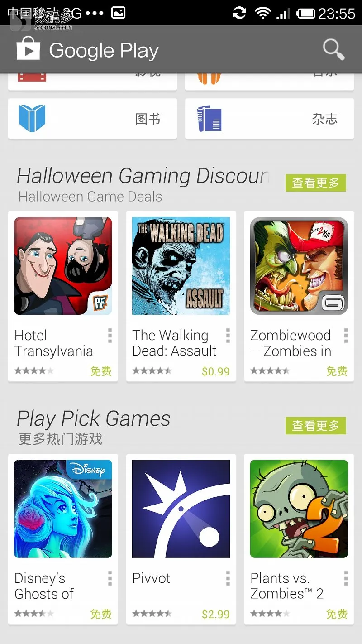
Task: Open the Hotel Transylvania app icon
Action: coord(63,266)
